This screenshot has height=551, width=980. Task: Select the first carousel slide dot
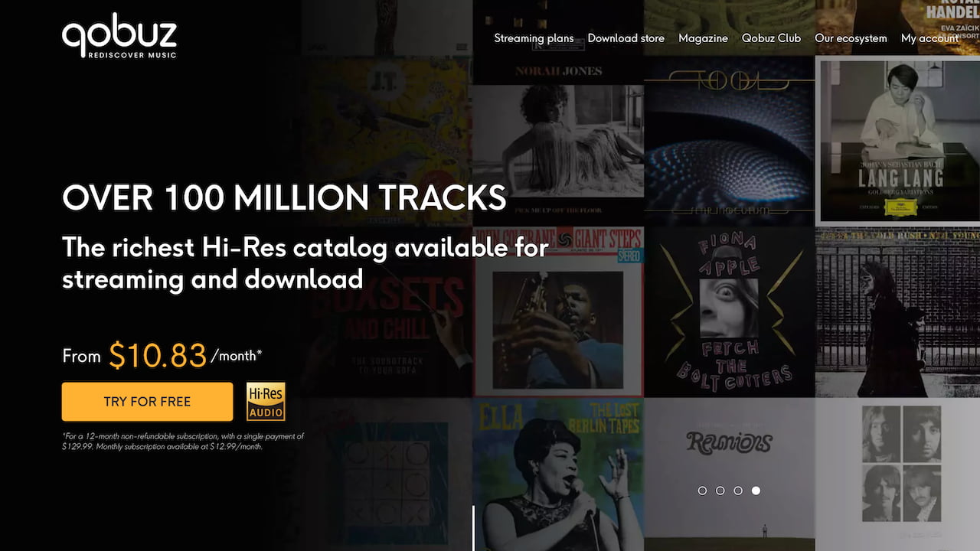click(702, 491)
